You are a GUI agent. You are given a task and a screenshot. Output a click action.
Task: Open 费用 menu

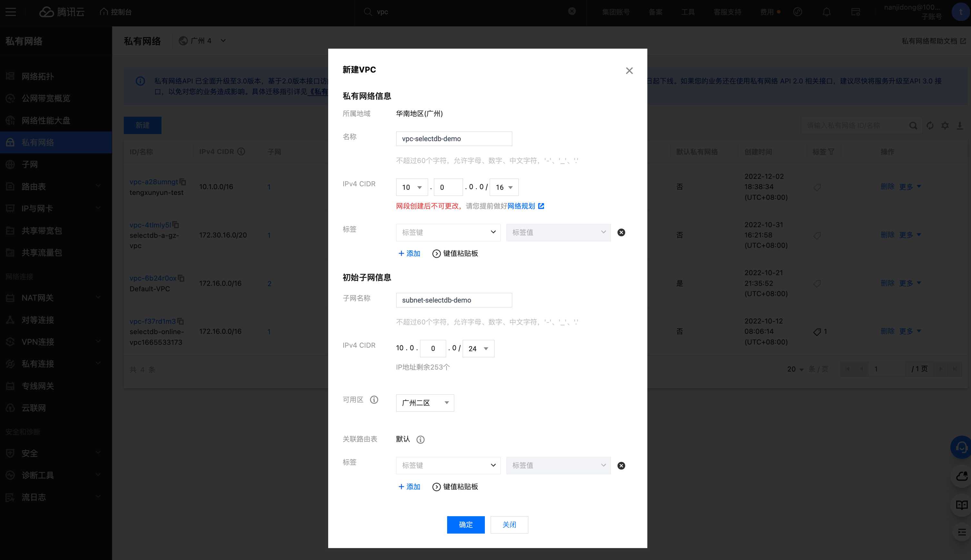pos(767,12)
